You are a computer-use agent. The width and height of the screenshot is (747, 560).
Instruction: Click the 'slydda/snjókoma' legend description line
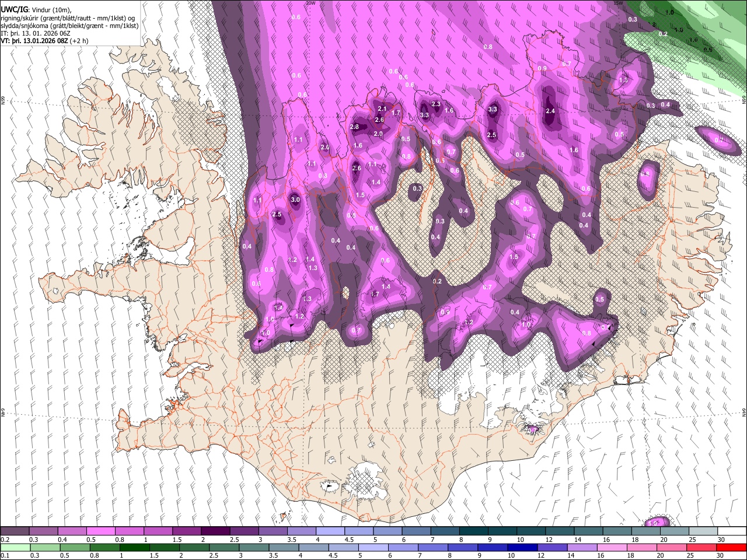(x=69, y=26)
